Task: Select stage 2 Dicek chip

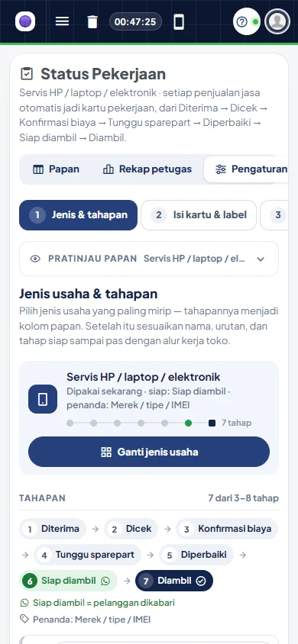Action: tap(131, 529)
